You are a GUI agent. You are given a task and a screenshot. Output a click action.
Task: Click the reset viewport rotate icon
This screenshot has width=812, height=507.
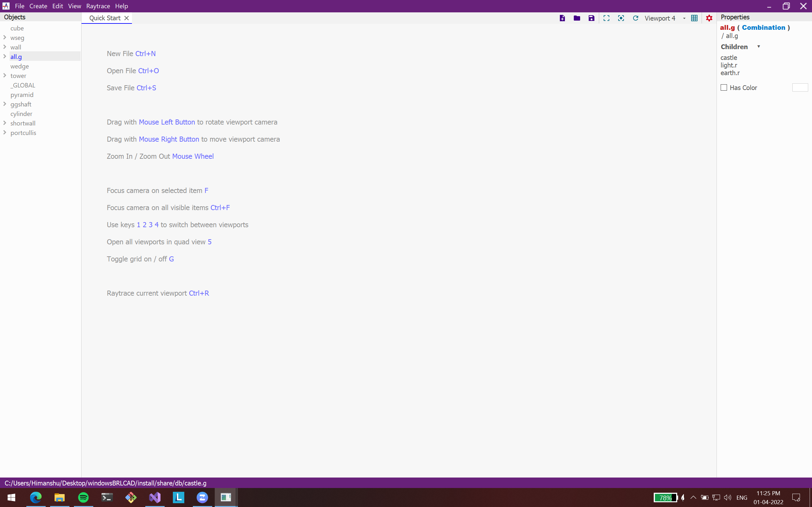[635, 18]
